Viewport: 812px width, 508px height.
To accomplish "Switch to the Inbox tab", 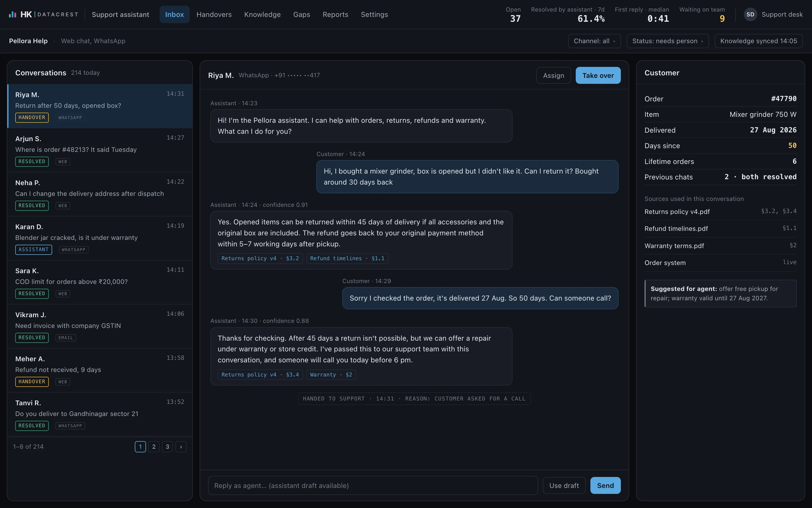I will click(175, 14).
